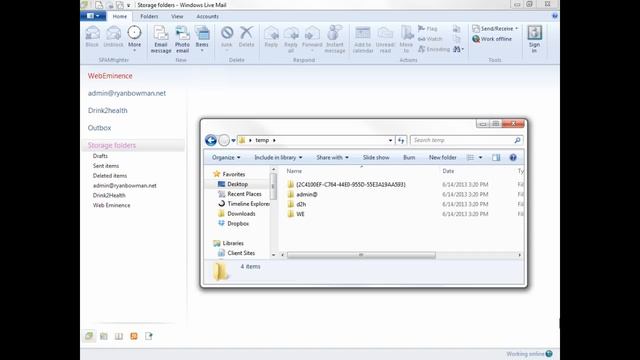640x360 pixels.
Task: Click the horizontal scrollbar in Explorer
Action: tap(361, 255)
